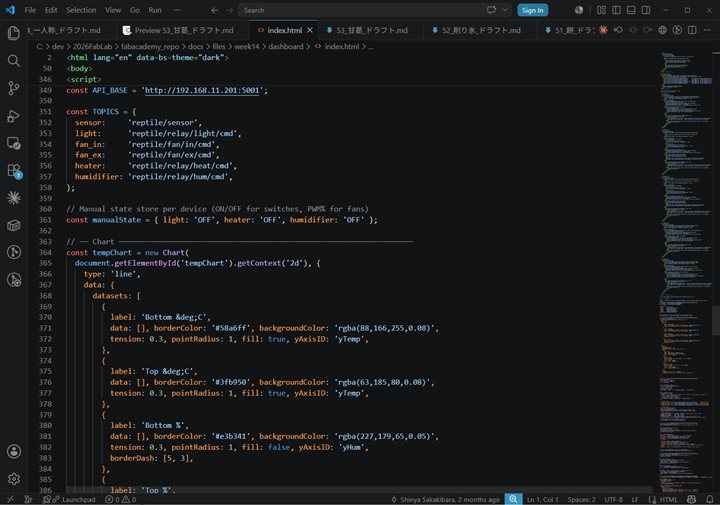
Task: Click the vertical scrollbar thumb in editor
Action: (716, 320)
